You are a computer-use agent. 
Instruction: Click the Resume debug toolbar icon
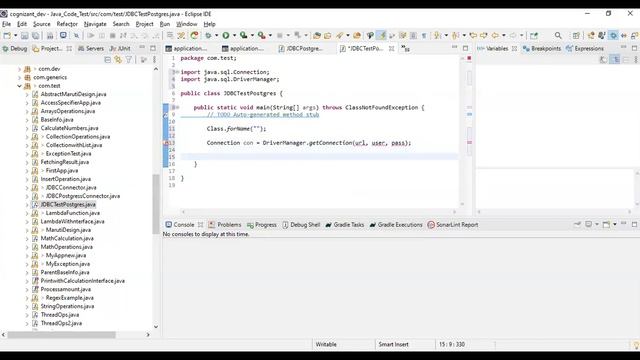coord(91,36)
